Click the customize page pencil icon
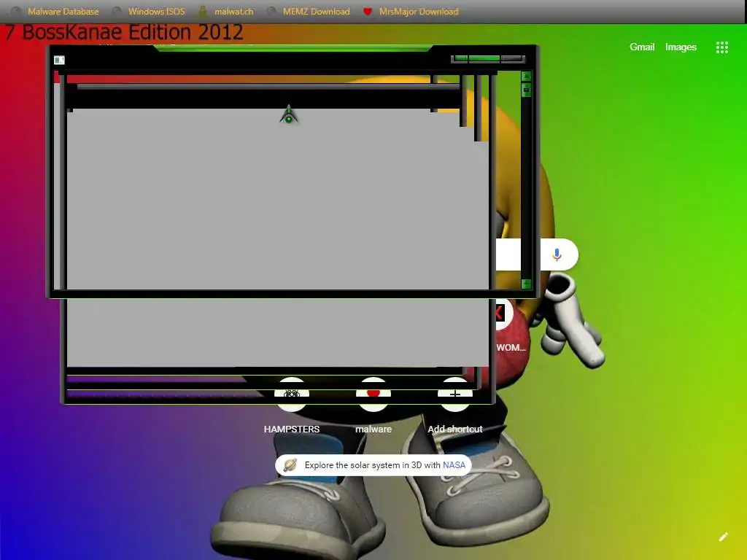 (723, 537)
